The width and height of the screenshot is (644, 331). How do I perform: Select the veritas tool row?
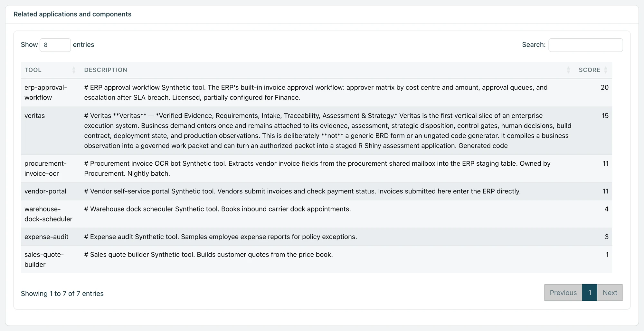316,131
